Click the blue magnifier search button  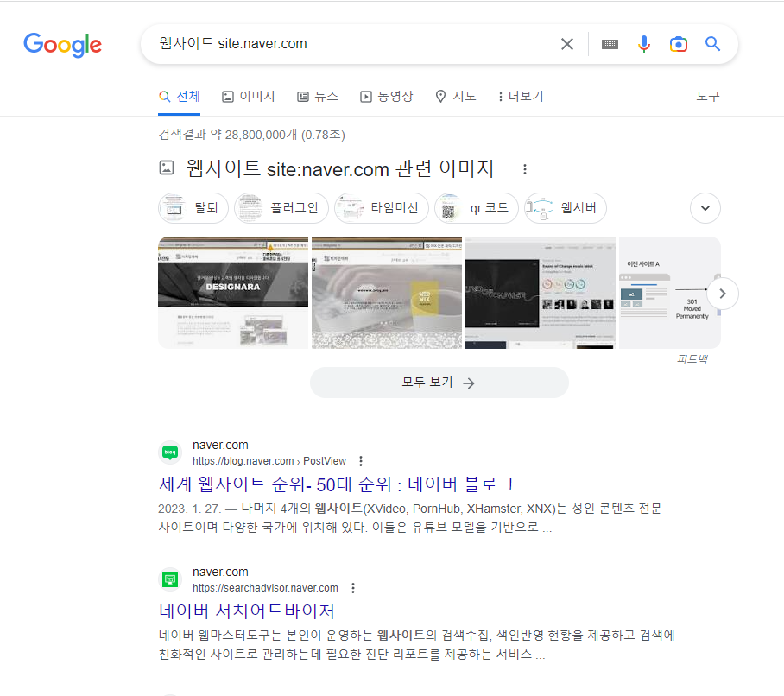[712, 44]
